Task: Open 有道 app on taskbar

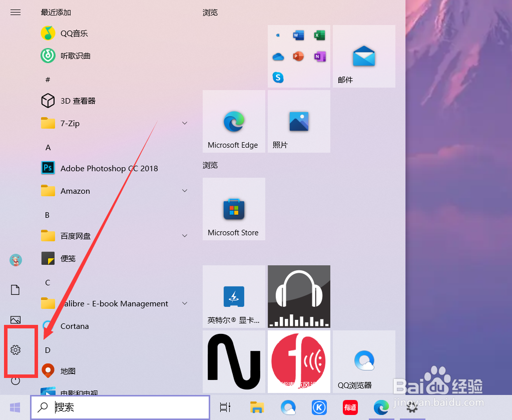Action: pyautogui.click(x=350, y=407)
